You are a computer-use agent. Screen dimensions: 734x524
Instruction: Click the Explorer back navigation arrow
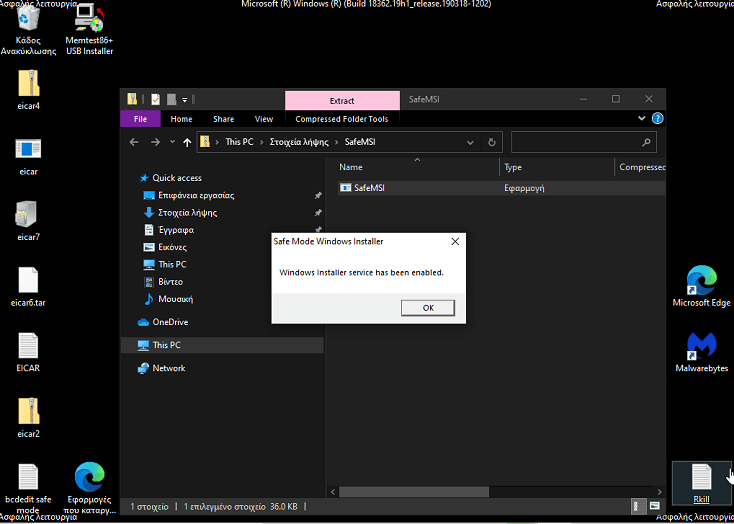click(x=134, y=142)
